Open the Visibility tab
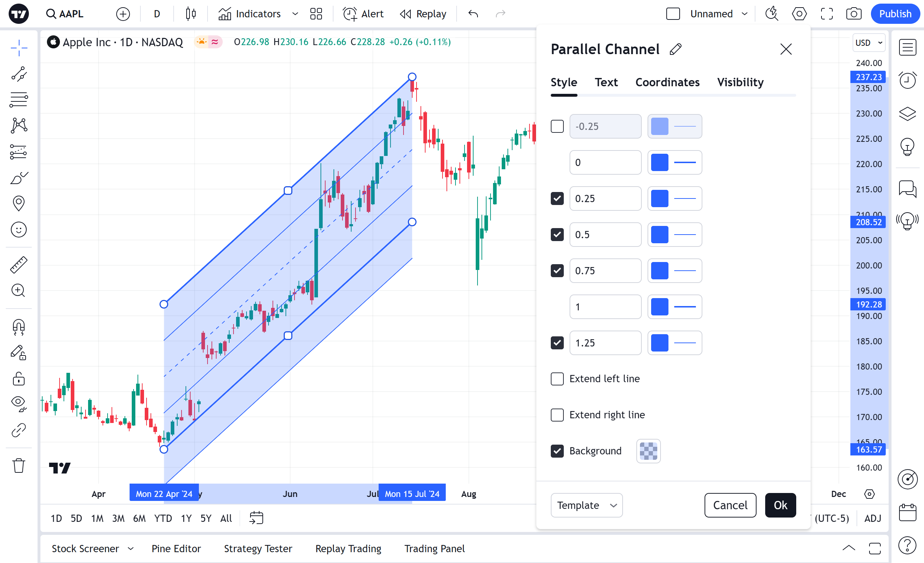This screenshot has width=924, height=563. 740,82
